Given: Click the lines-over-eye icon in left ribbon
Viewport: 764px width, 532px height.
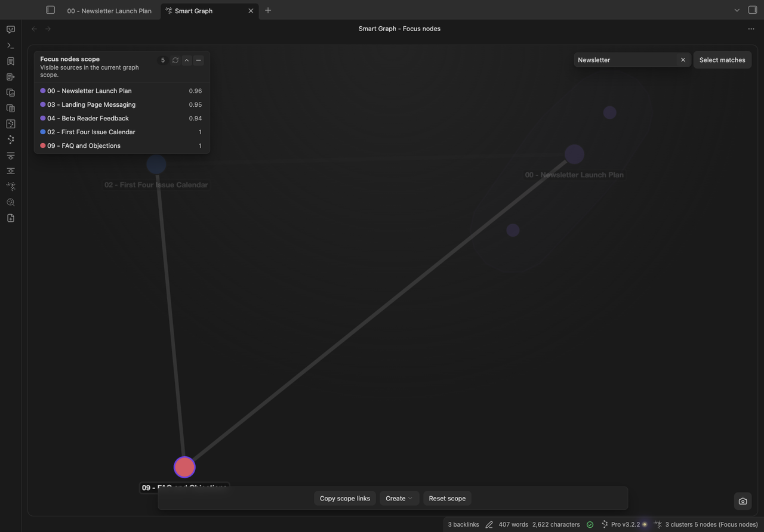Looking at the screenshot, I should pyautogui.click(x=11, y=155).
